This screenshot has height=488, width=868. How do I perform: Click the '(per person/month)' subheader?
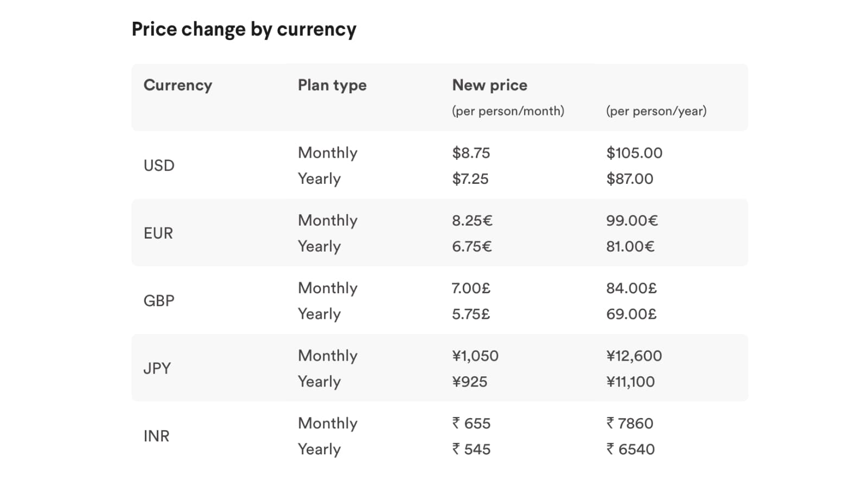coord(508,111)
